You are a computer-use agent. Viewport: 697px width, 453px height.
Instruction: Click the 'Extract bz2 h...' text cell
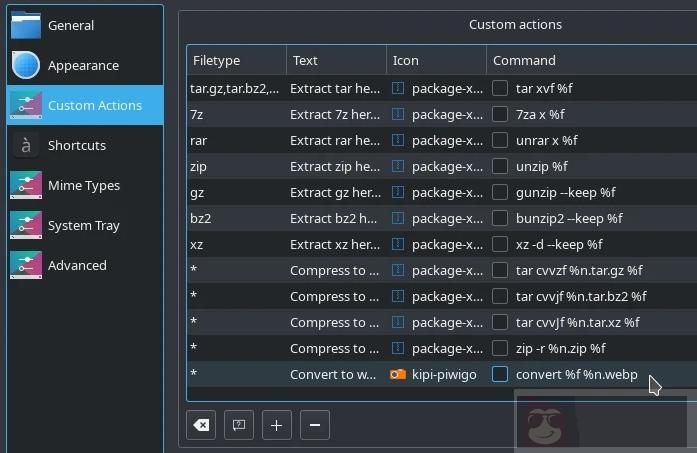pos(336,218)
